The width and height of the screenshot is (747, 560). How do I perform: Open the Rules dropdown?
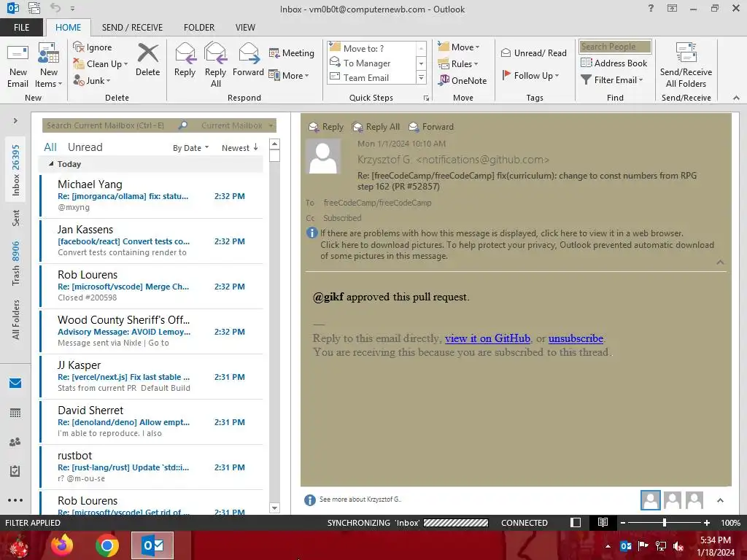[x=458, y=64]
